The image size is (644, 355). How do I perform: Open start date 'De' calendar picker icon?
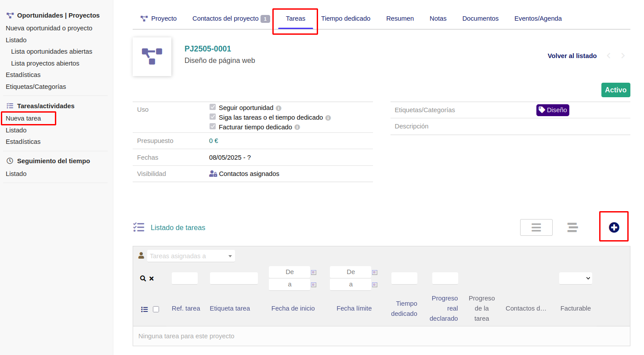314,272
